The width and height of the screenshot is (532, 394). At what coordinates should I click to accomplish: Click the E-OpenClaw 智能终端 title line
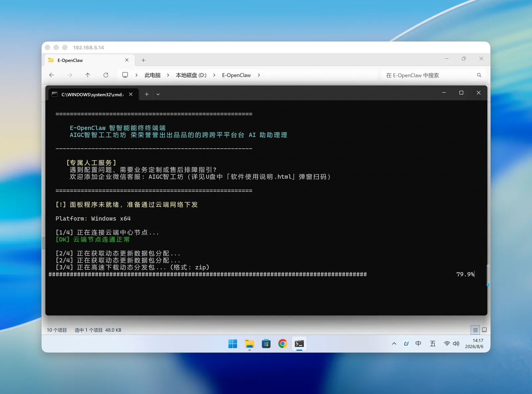118,128
